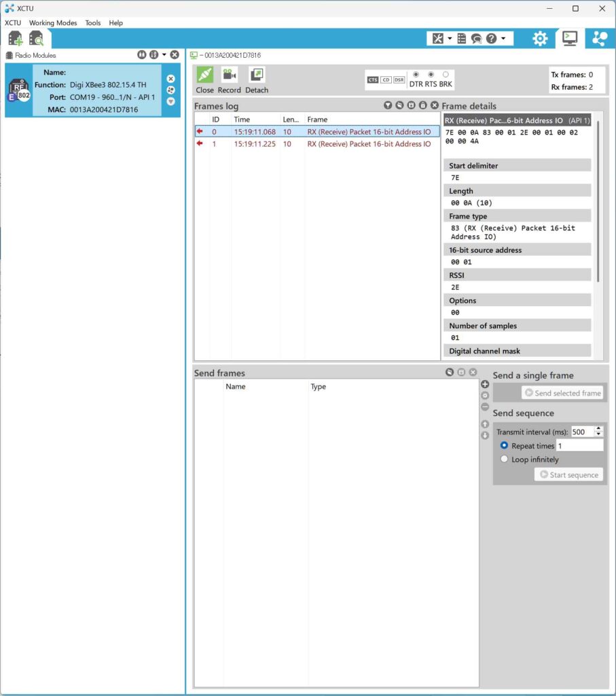Viewport: 616px width, 696px height.
Task: Toggle the BRK radio button
Action: tap(446, 75)
